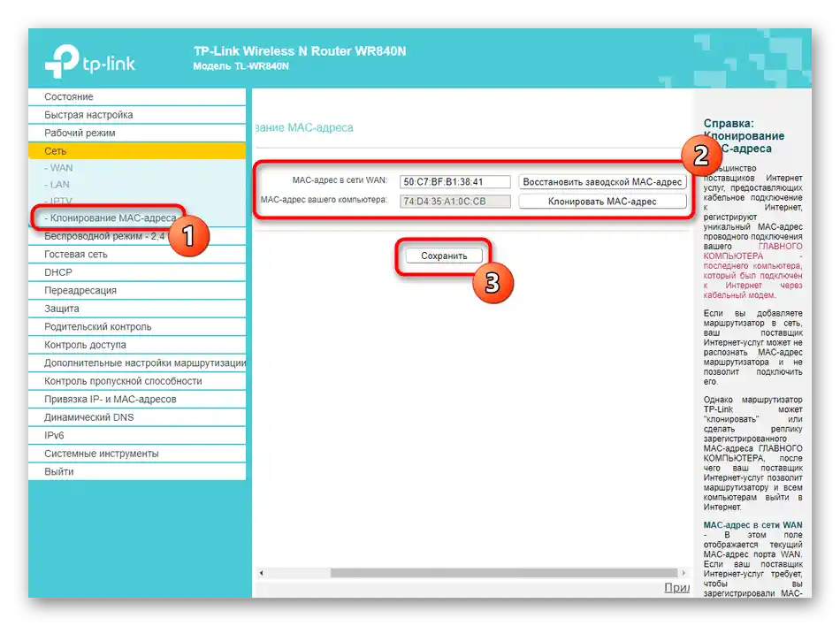Open IPv6 menu item
Viewport: 840px width, 626px height.
click(137, 435)
